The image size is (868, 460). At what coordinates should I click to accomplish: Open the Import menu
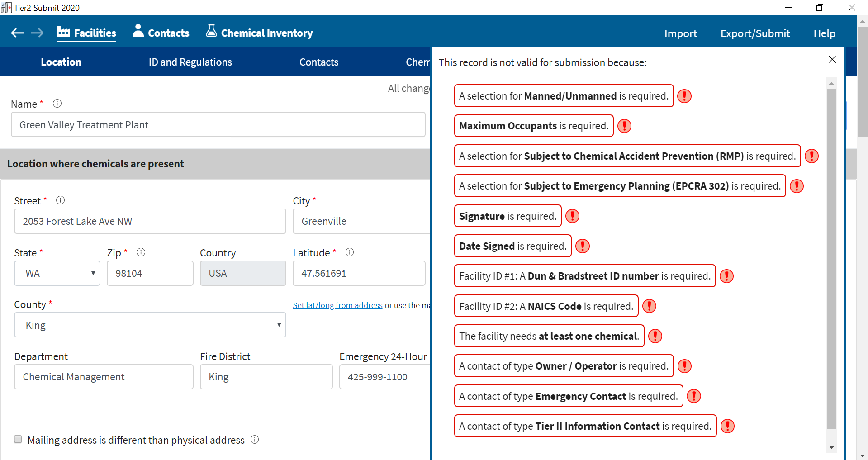pyautogui.click(x=680, y=33)
